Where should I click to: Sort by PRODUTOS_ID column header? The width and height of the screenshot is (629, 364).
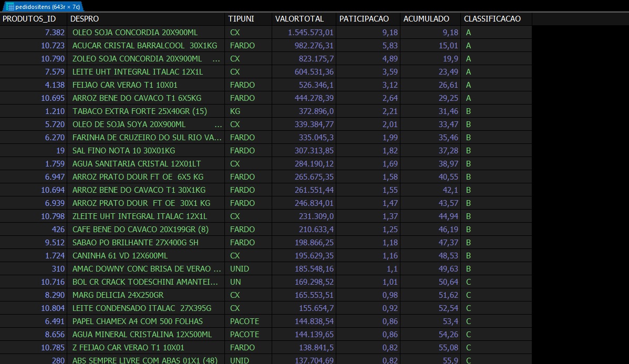pyautogui.click(x=34, y=19)
